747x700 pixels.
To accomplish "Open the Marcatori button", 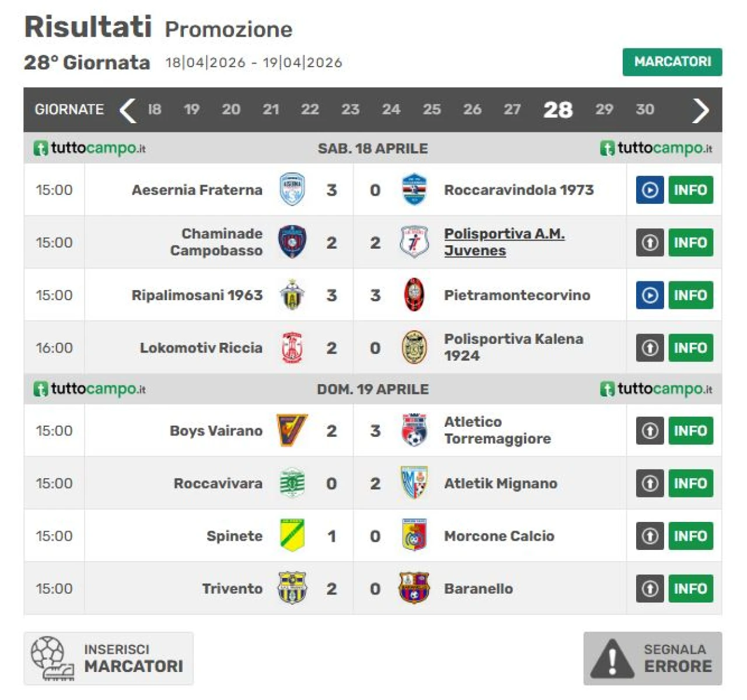I will pos(672,62).
